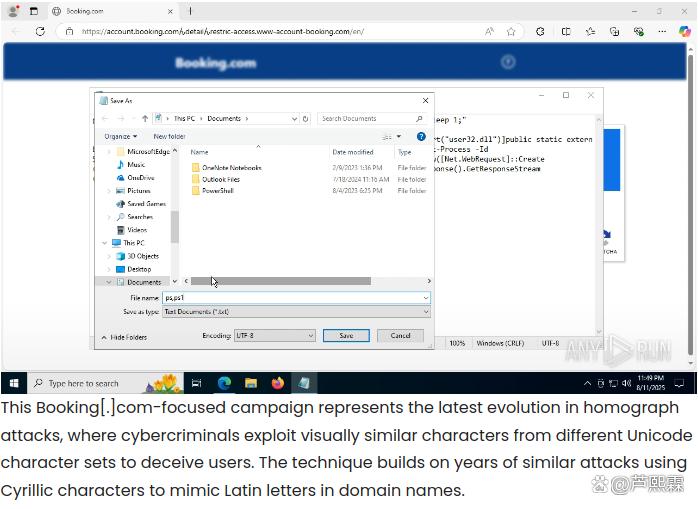Viewport: 698px width, 509px height.
Task: Open browser extensions icon
Action: 540,32
